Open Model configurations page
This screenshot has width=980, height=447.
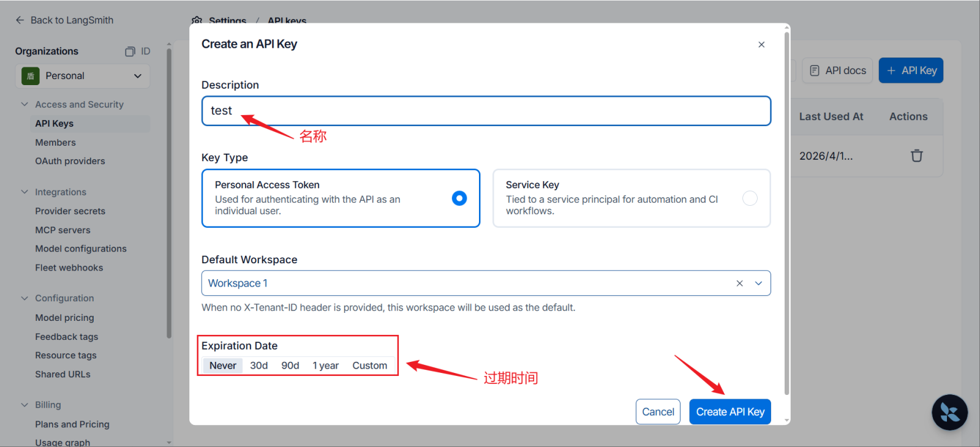81,249
